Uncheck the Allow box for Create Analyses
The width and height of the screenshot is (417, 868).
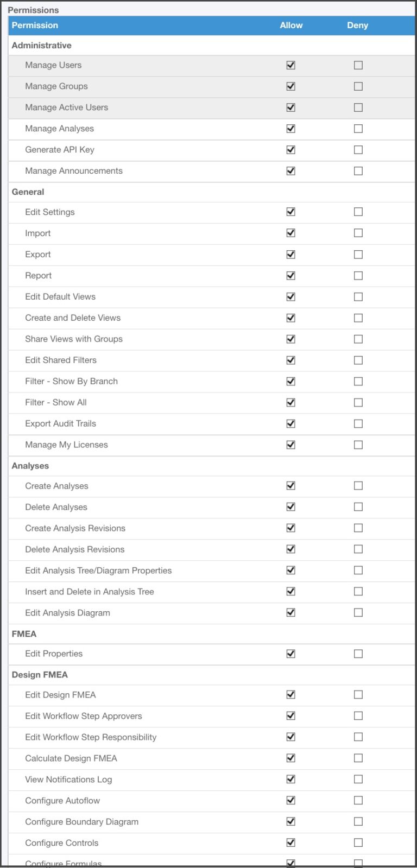point(290,486)
